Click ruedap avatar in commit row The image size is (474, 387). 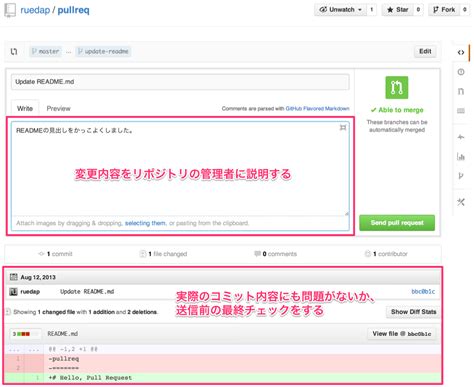coord(13,292)
